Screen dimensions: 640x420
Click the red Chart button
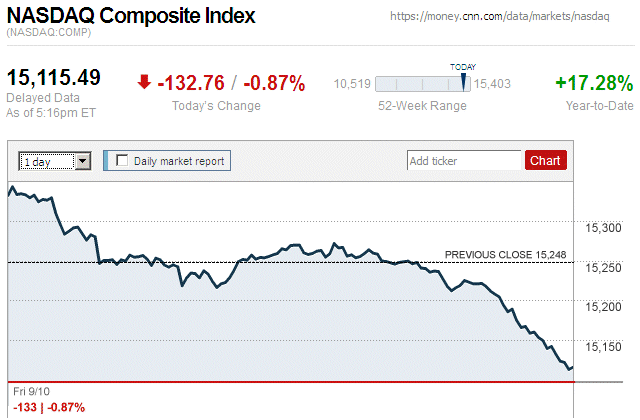click(545, 160)
